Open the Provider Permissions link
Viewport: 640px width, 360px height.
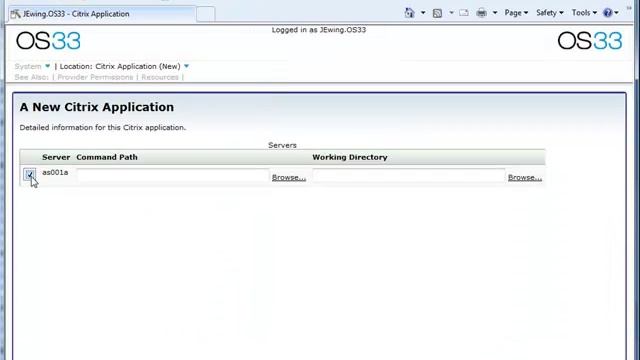(95, 77)
